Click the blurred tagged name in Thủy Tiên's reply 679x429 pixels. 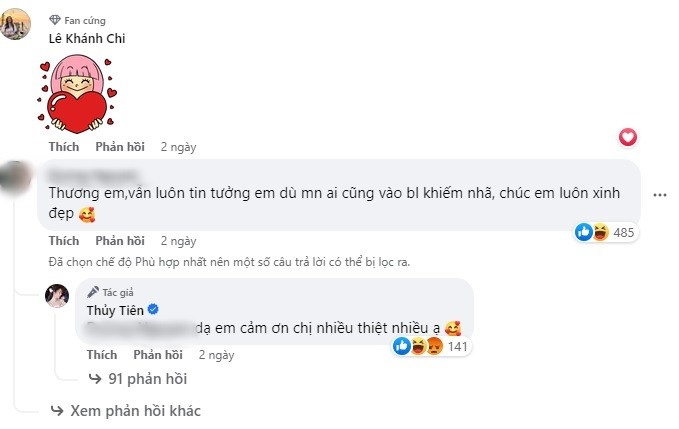[x=128, y=326]
